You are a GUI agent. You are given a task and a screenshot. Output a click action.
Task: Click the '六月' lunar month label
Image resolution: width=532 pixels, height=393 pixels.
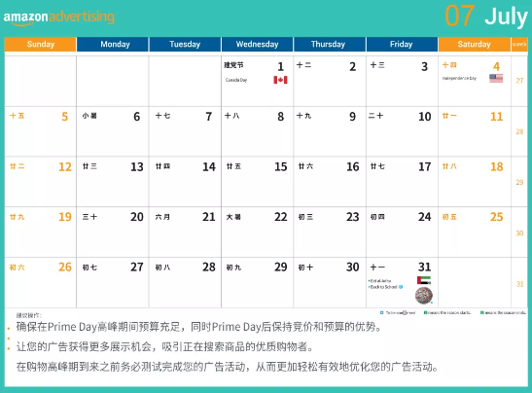pyautogui.click(x=162, y=217)
